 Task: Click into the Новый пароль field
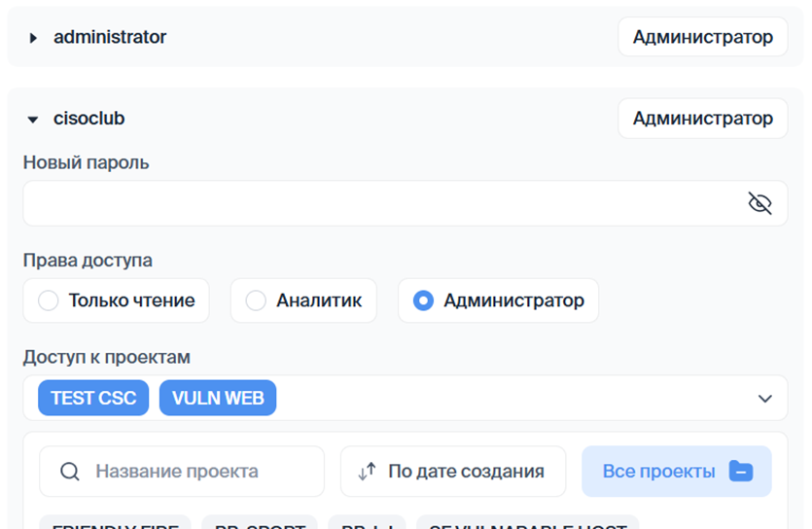click(379, 203)
